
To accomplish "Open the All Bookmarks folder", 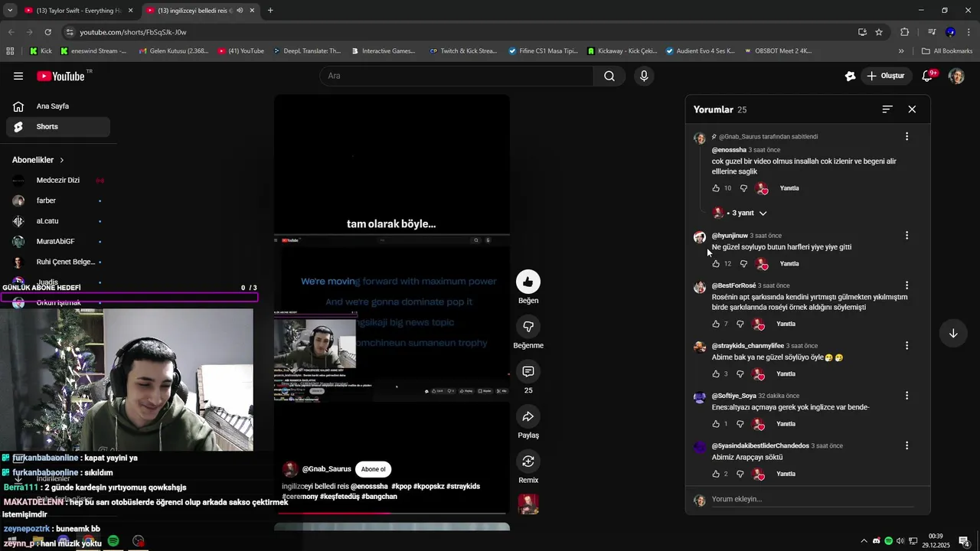I will coord(947,51).
